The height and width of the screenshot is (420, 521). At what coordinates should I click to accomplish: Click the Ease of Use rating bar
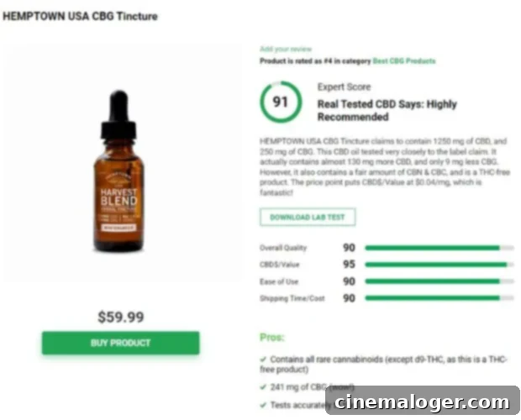pyautogui.click(x=439, y=281)
